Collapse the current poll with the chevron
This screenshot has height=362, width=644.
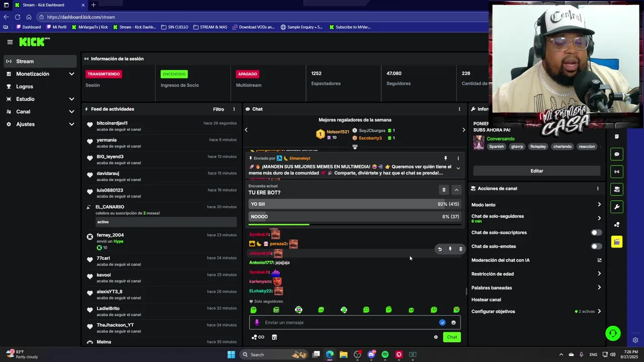point(456,190)
